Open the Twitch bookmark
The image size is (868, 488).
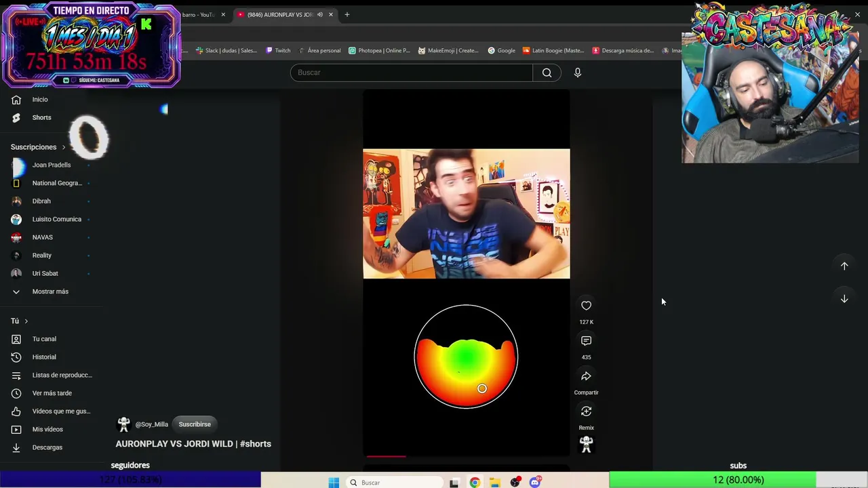[278, 50]
